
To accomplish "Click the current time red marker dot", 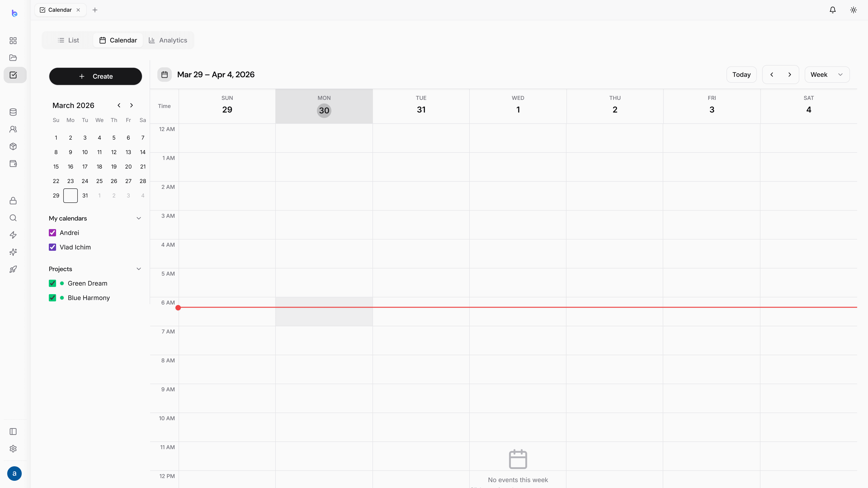I will [x=178, y=307].
